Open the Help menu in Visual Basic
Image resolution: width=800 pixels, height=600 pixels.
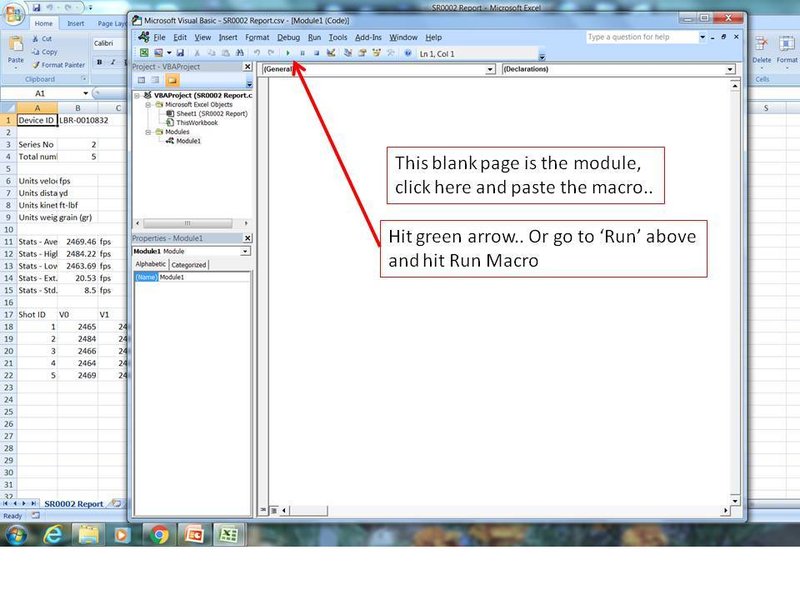[433, 37]
